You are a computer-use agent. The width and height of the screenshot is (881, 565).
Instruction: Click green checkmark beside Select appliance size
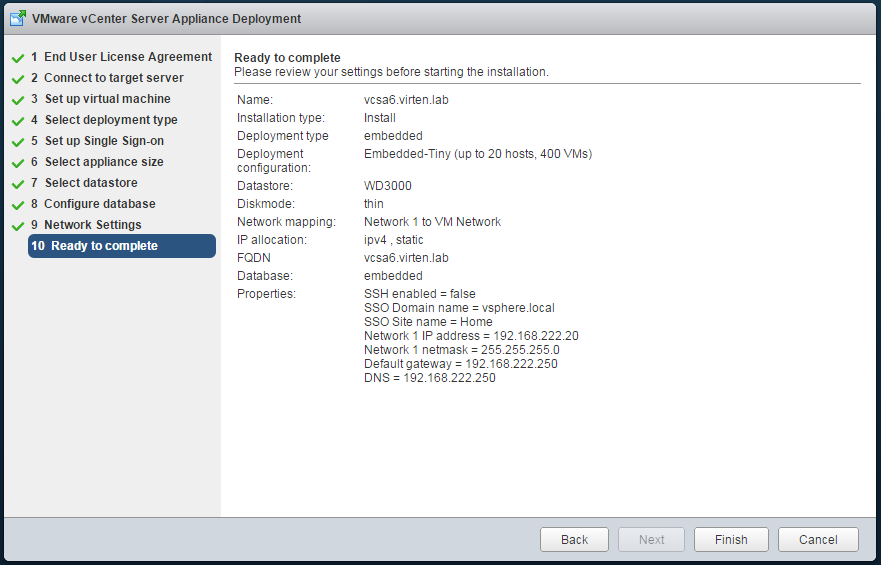point(18,163)
